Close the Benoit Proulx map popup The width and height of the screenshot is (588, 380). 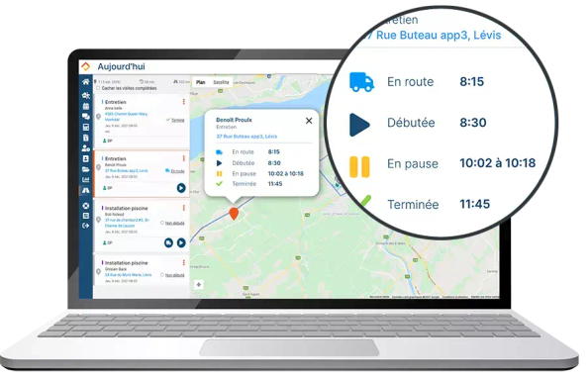point(309,121)
